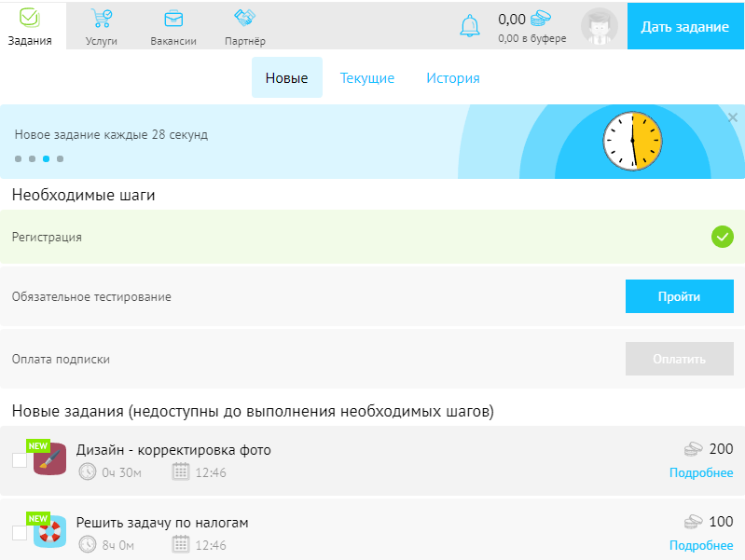Viewport: 745px width, 560px height.
Task: Click the Обязательное тестирование step label
Action: tap(91, 297)
